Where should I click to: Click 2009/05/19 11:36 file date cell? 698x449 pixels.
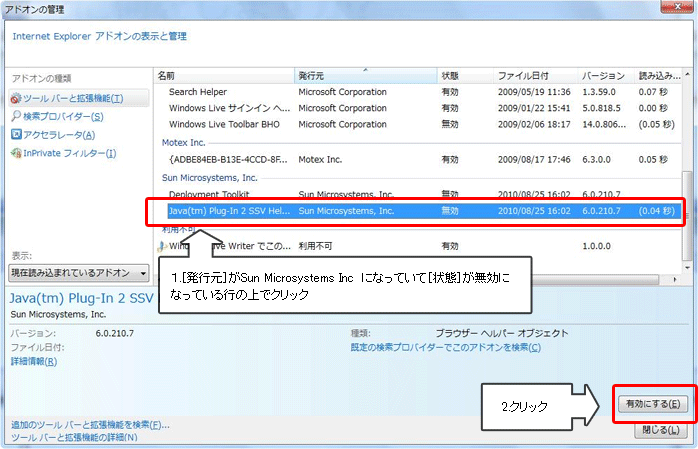click(534, 92)
